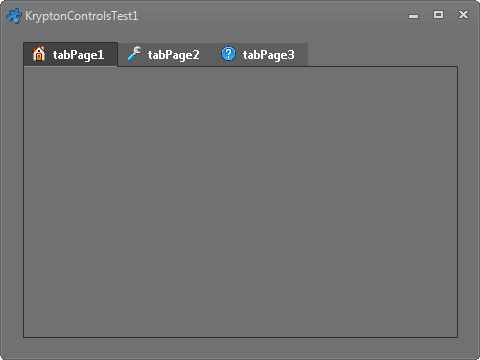
Task: Click the KryptonControlsTest1 title text
Action: click(x=82, y=16)
